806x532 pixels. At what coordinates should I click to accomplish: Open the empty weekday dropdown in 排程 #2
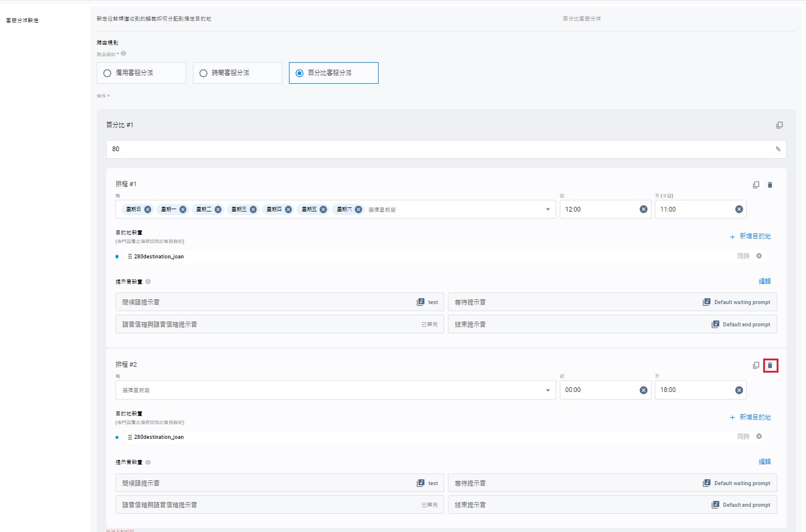[x=336, y=390]
